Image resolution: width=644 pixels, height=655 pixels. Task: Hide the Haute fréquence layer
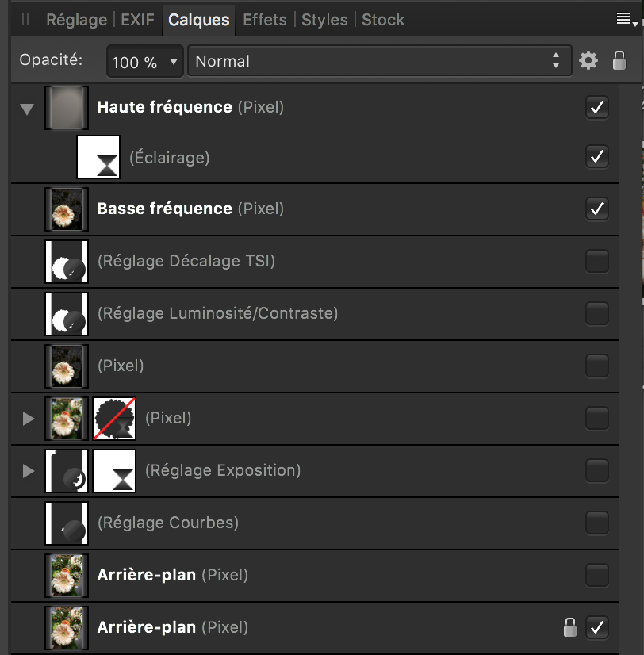[x=596, y=107]
